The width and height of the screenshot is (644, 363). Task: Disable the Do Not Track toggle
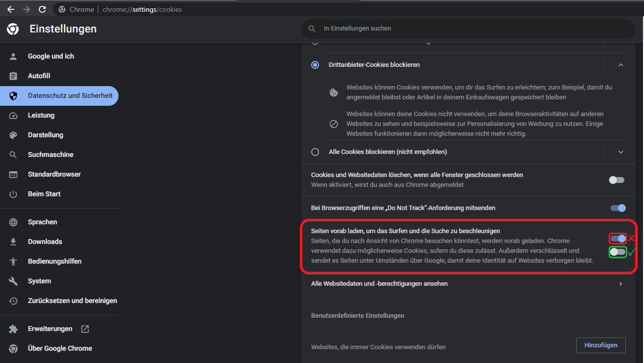click(618, 208)
